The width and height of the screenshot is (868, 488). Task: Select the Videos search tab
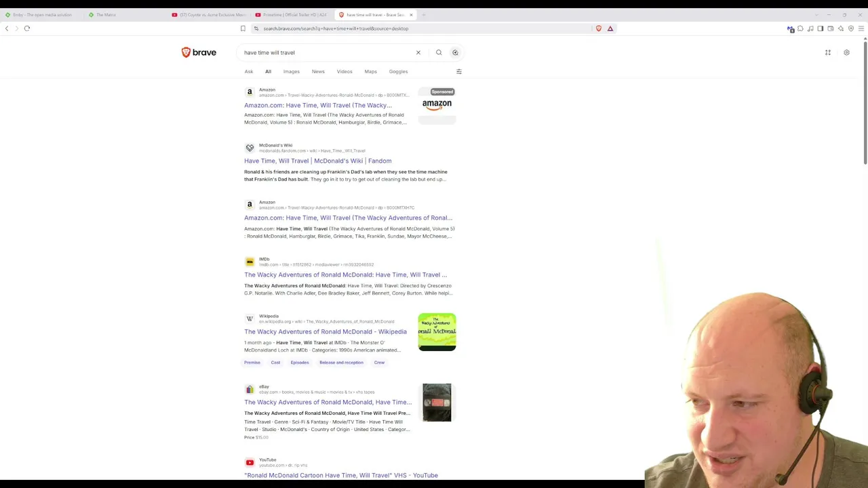344,71
